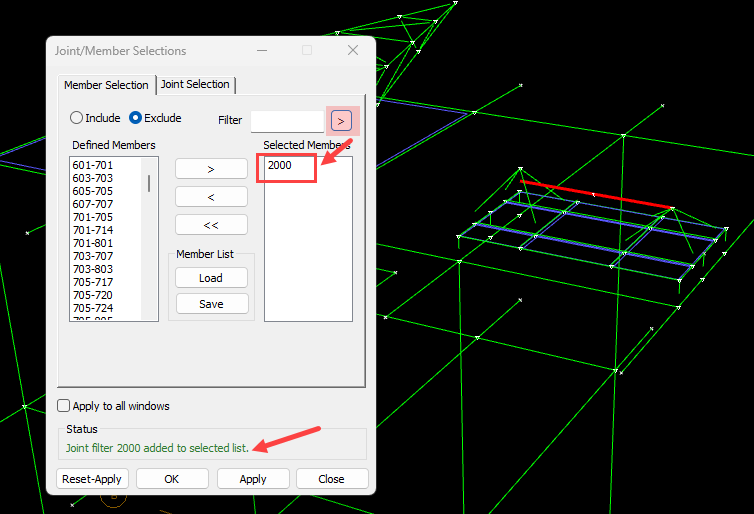Load a member list
Screen dimensions: 754x514
(211, 278)
